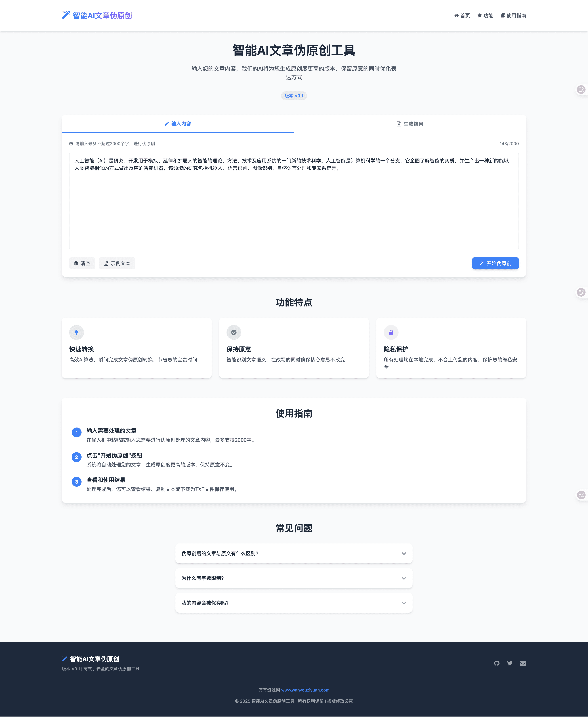Screen dimensions: 588x717
Task: Click the 清空 button with trash icon
Action: pyautogui.click(x=82, y=263)
